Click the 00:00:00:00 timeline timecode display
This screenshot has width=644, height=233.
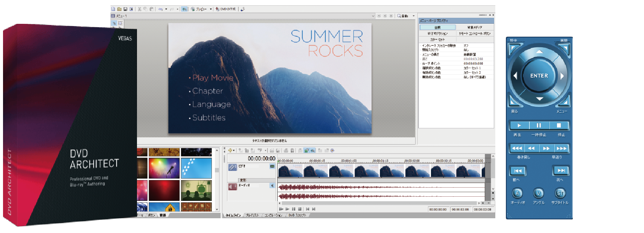(261, 158)
